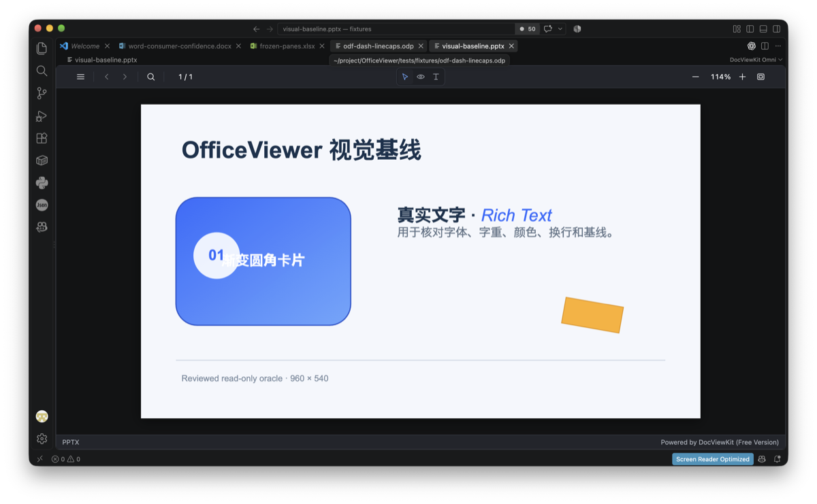This screenshot has width=817, height=504.
Task: Click Screen Reader Optimized status button
Action: click(x=713, y=459)
